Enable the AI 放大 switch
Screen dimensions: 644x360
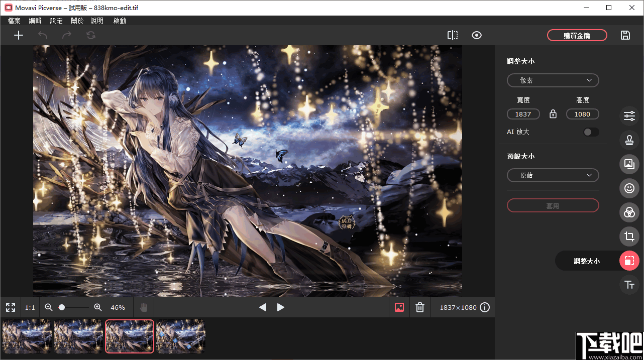coord(591,132)
